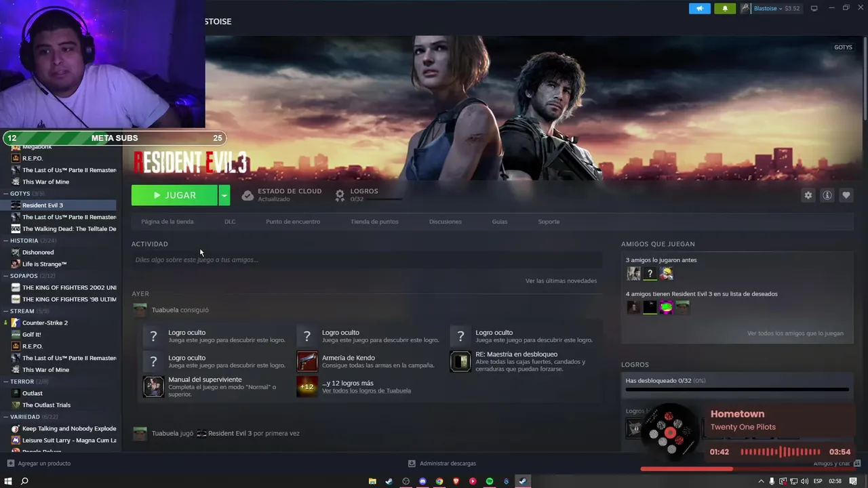
Task: Click the green-pink wishlist friend avatar
Action: tap(666, 307)
